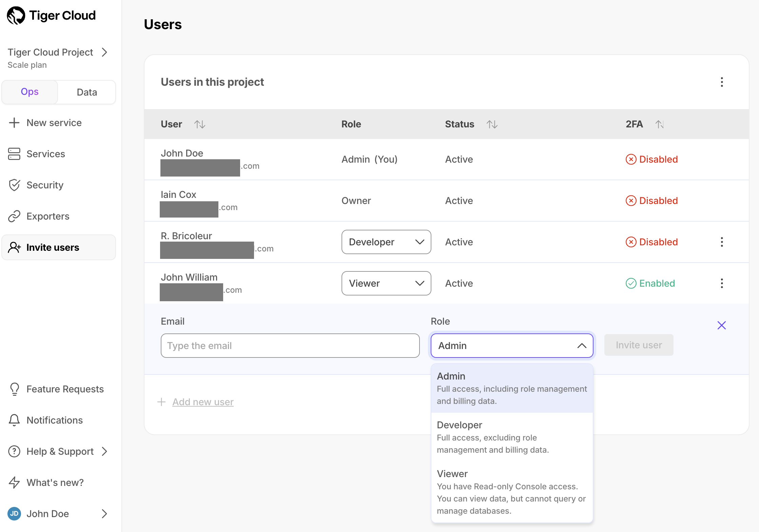759x532 pixels.
Task: Open Services via its server icon
Action: coord(14,154)
